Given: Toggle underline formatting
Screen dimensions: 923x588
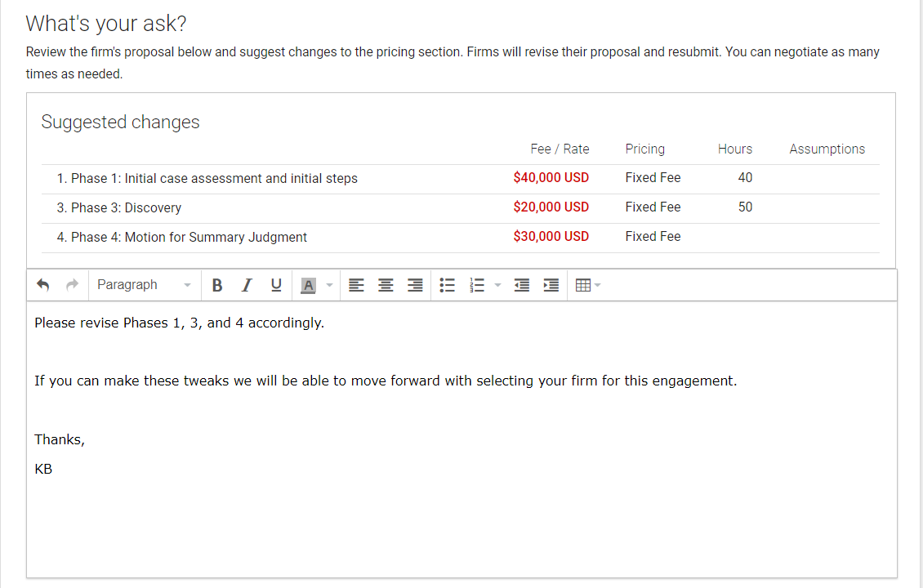Looking at the screenshot, I should (x=276, y=286).
